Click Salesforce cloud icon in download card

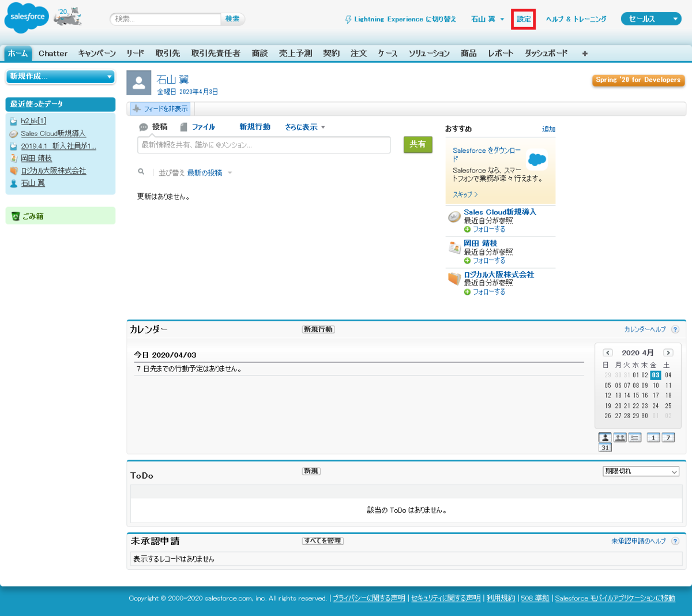(x=537, y=159)
